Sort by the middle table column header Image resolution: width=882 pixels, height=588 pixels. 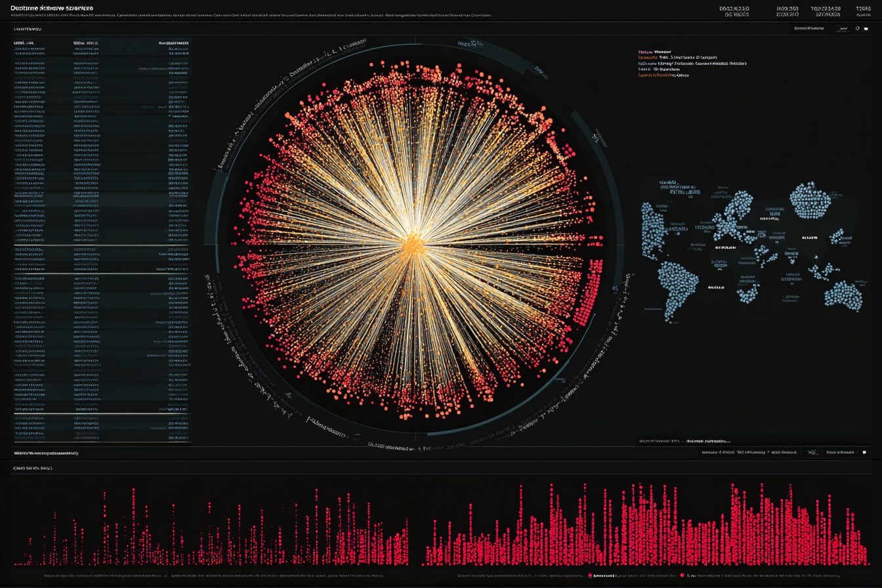coord(85,43)
